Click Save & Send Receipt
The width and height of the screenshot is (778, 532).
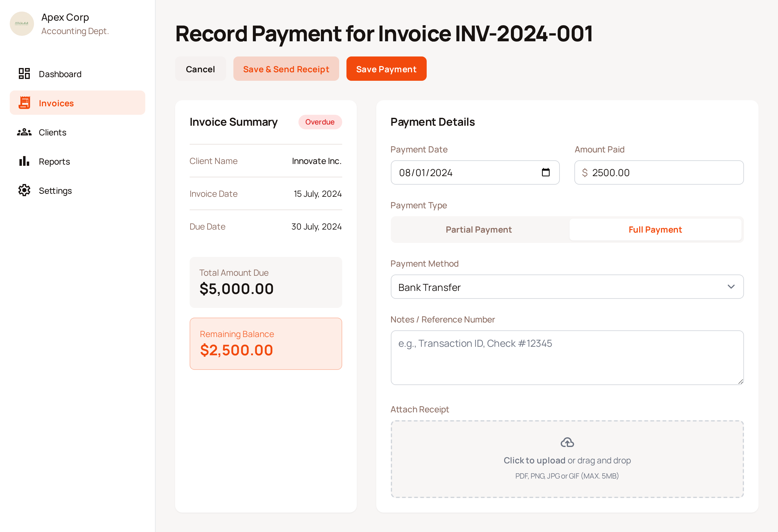click(286, 69)
